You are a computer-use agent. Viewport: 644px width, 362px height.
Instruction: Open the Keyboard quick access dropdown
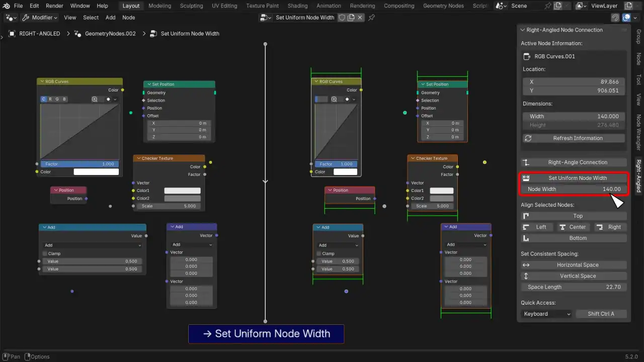point(547,314)
